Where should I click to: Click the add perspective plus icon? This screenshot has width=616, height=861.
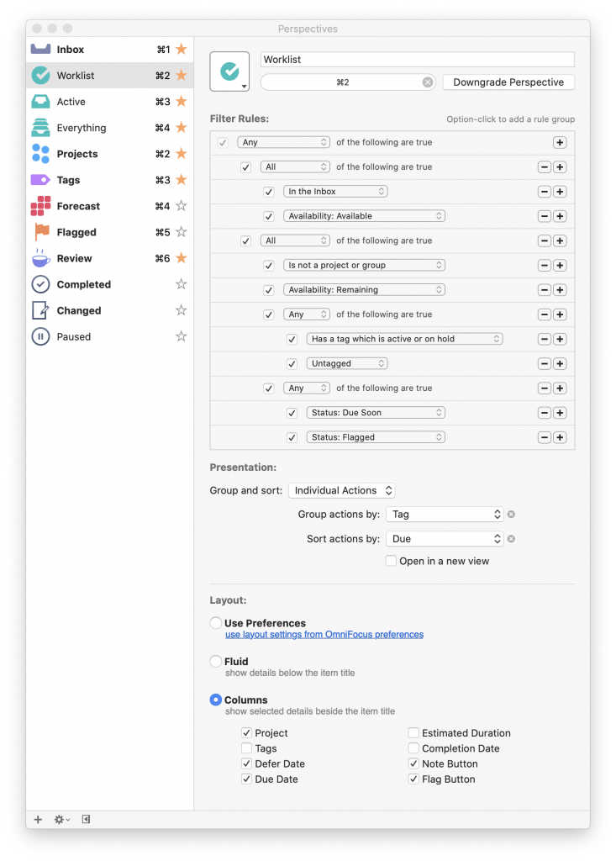click(38, 819)
